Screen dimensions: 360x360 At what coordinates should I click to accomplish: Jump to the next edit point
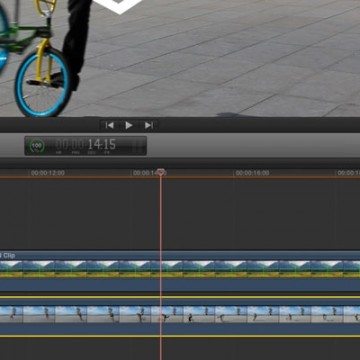149,125
